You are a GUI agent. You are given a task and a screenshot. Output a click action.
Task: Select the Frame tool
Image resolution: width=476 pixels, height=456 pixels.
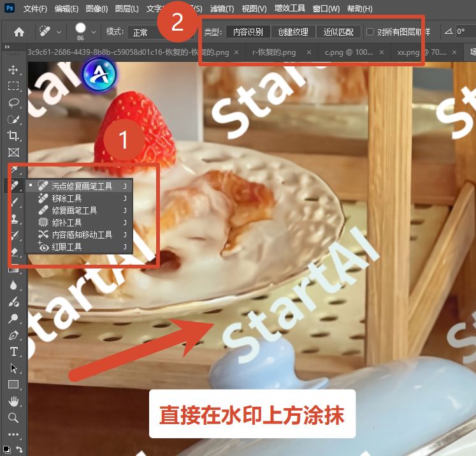pos(13,152)
